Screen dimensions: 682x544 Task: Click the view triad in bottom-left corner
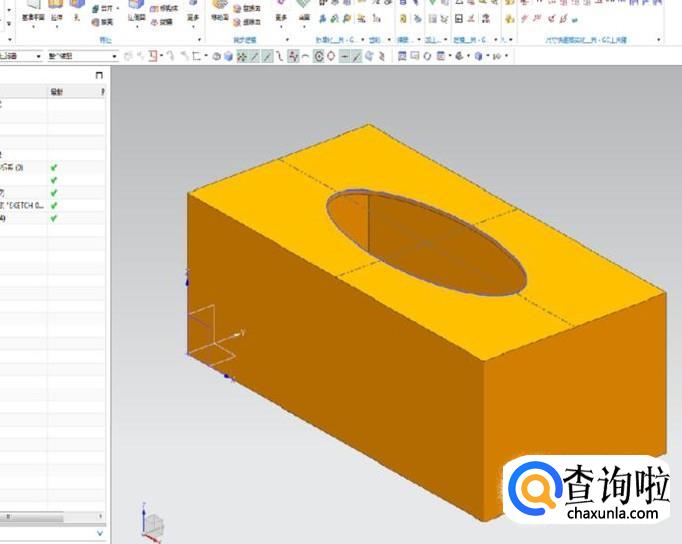pos(153,523)
